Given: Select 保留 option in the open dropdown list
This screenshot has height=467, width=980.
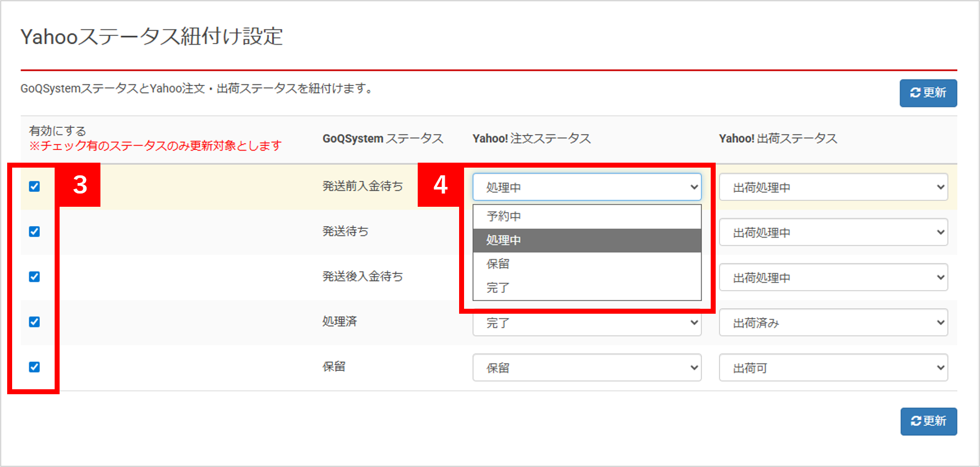Looking at the screenshot, I should click(x=587, y=264).
